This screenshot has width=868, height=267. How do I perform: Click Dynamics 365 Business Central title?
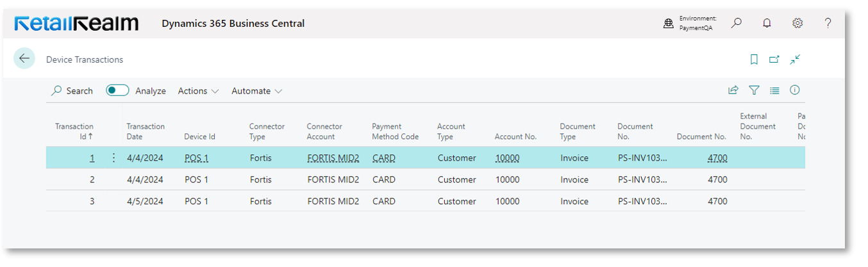[x=233, y=24]
